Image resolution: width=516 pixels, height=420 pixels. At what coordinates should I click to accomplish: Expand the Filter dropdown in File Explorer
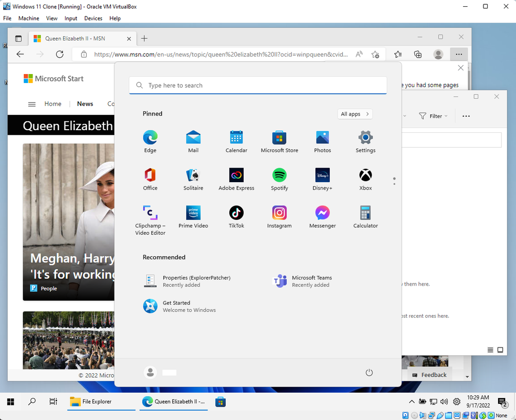pyautogui.click(x=433, y=116)
